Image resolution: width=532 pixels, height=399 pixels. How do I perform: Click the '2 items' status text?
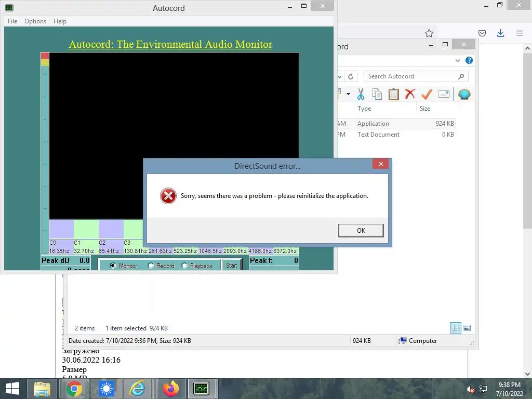point(85,328)
